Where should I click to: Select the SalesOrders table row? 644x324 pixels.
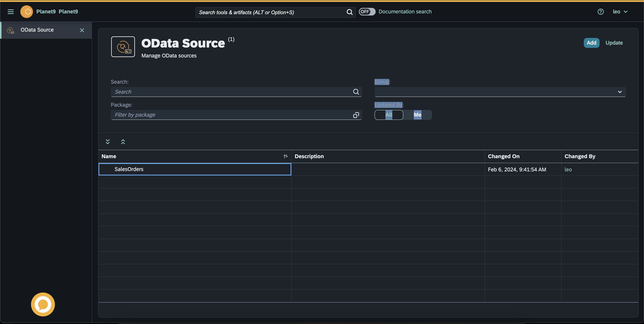pyautogui.click(x=129, y=169)
